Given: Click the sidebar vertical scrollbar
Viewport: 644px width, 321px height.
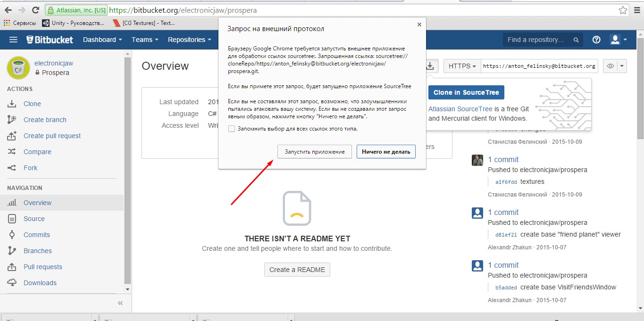Looking at the screenshot, I should pos(127,170).
